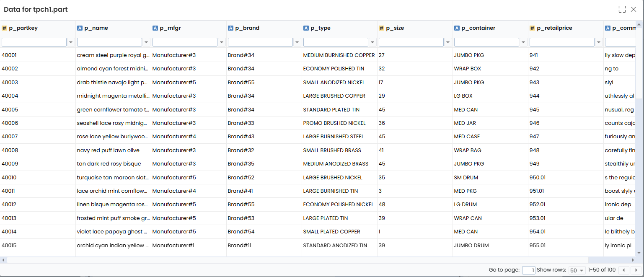644x277 pixels.
Task: Go to the previous page of results
Action: [x=624, y=270]
